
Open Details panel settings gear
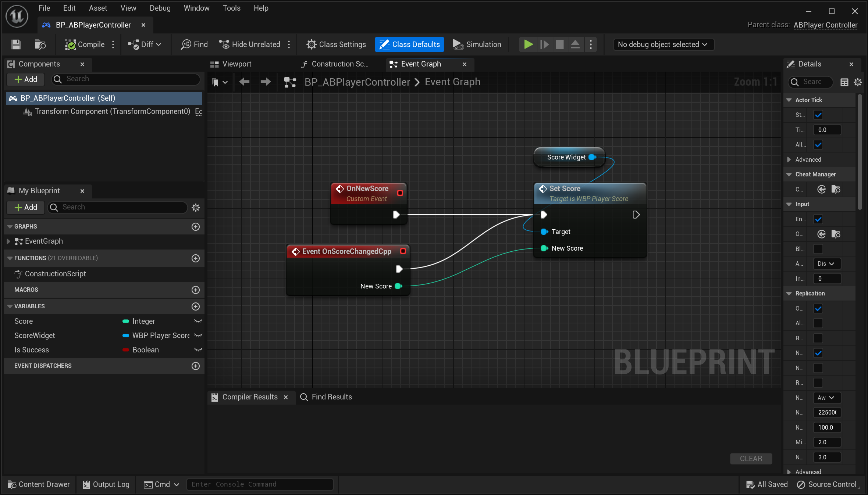[858, 82]
